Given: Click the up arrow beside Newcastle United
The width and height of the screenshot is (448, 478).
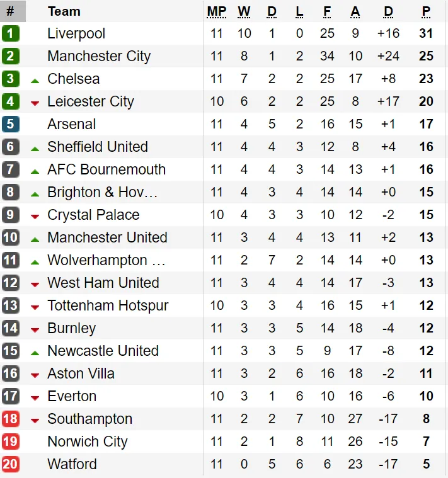Looking at the screenshot, I should click(x=35, y=352).
